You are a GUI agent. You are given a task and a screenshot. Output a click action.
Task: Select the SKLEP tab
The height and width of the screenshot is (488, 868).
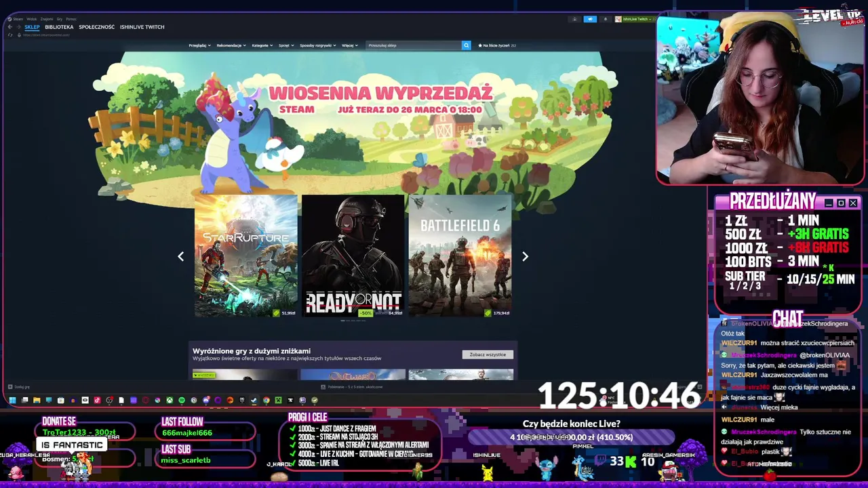coord(32,27)
